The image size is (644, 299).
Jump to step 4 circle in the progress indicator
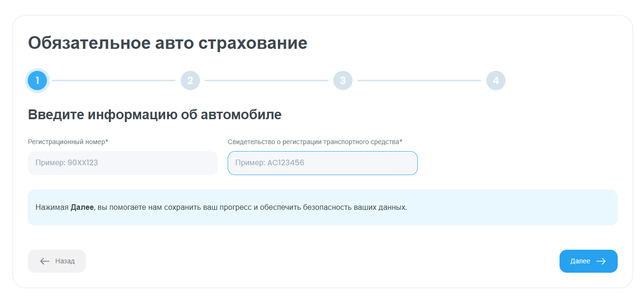pyautogui.click(x=495, y=80)
